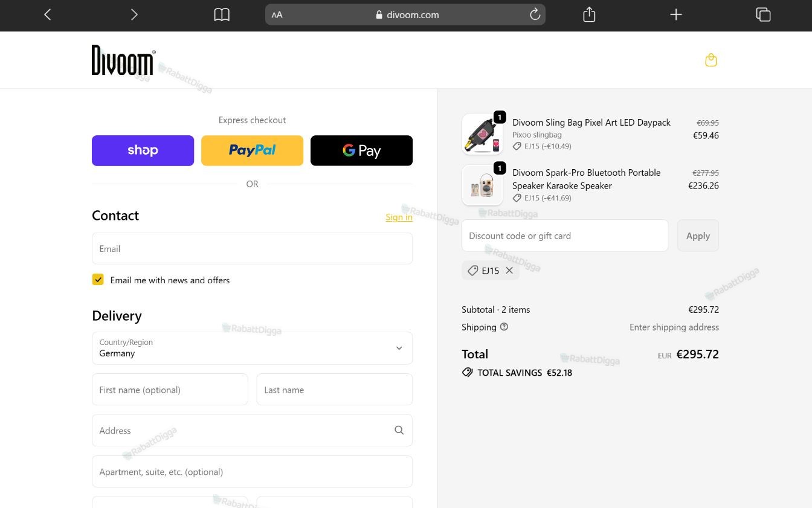Choose PayPal express checkout
The height and width of the screenshot is (508, 812).
point(252,150)
